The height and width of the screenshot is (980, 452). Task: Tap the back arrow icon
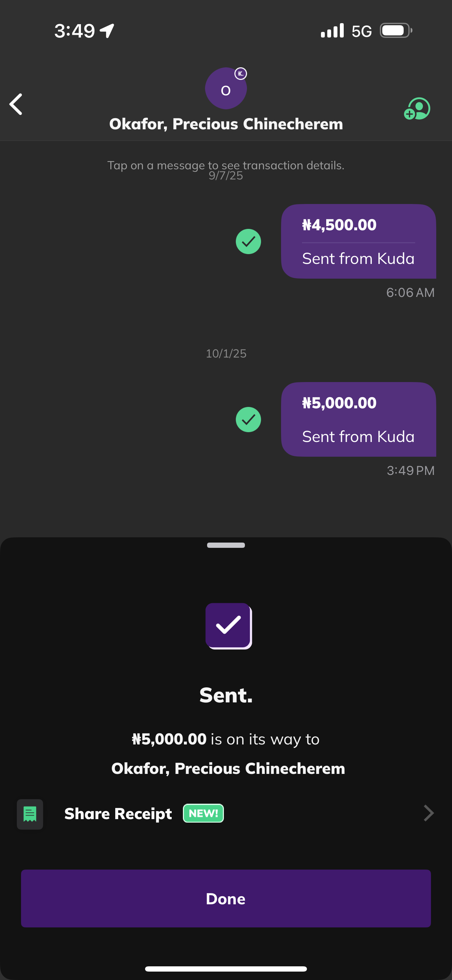click(16, 104)
